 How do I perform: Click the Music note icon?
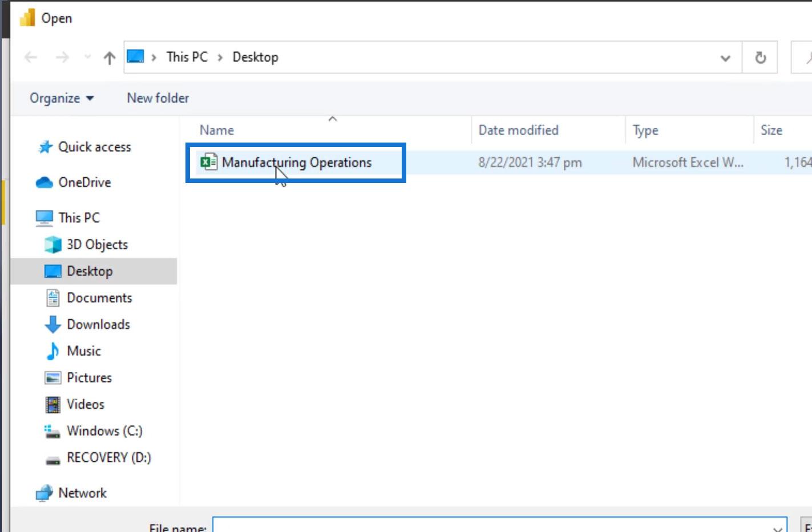pos(52,351)
